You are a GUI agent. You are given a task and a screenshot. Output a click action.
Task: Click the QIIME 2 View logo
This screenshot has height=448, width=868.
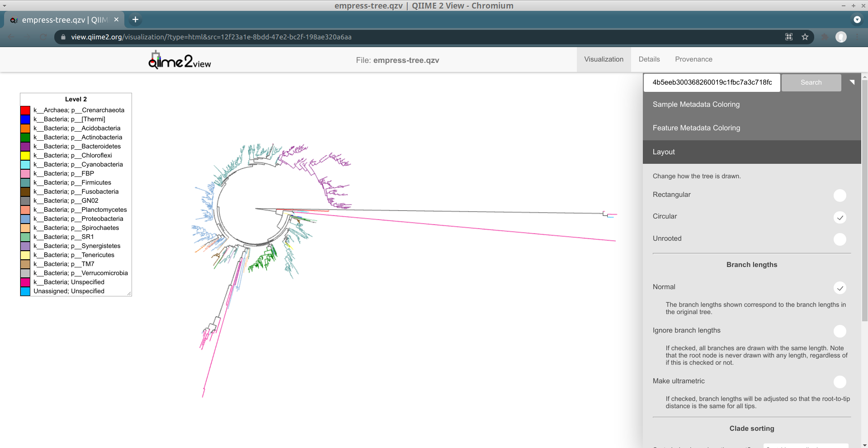click(x=179, y=59)
